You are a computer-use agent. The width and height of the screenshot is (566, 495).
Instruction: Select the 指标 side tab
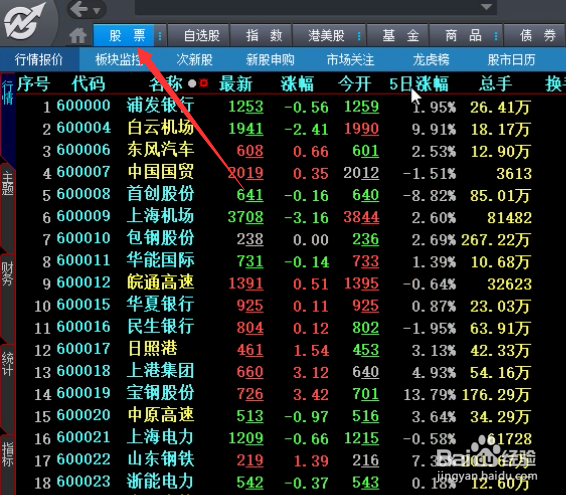8,454
